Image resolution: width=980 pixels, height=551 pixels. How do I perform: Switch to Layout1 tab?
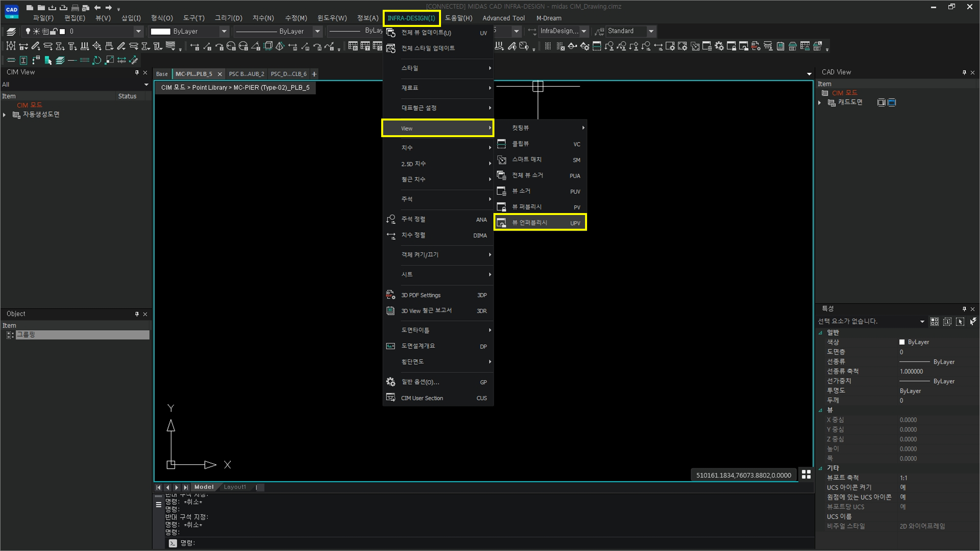[x=235, y=487]
